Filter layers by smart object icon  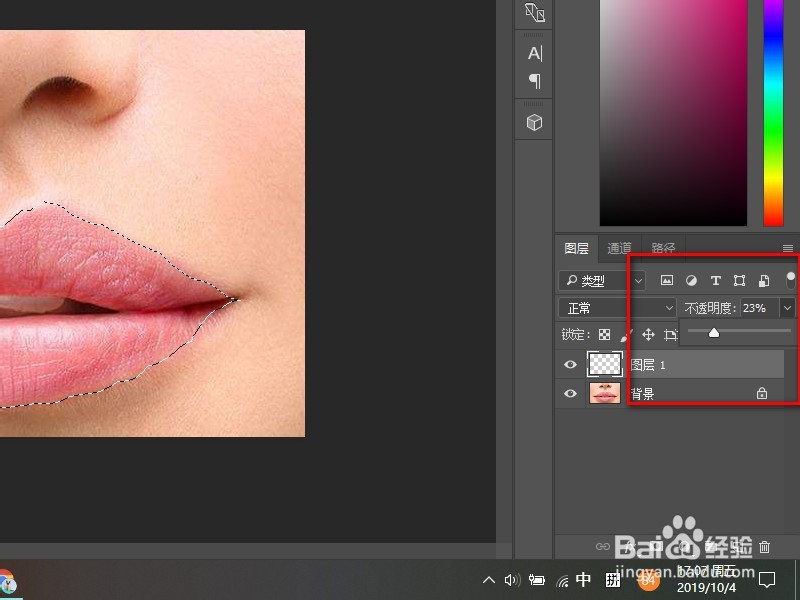[764, 280]
